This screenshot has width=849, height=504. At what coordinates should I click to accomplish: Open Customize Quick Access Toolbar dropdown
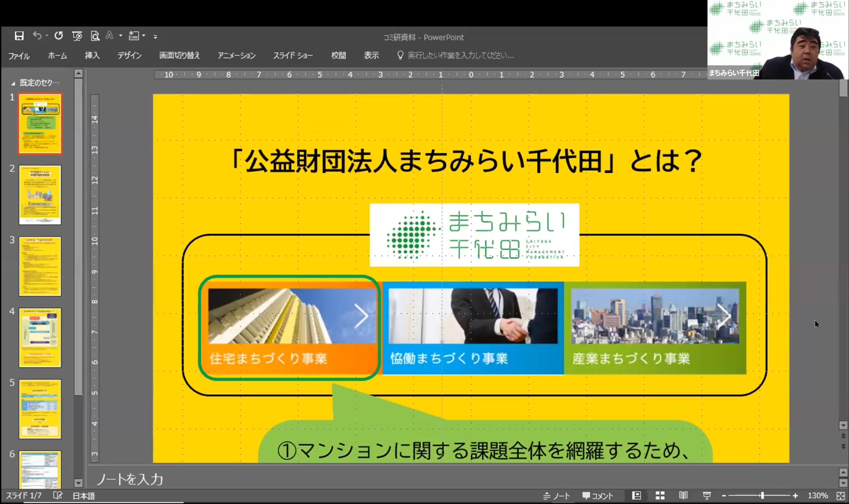pos(155,36)
